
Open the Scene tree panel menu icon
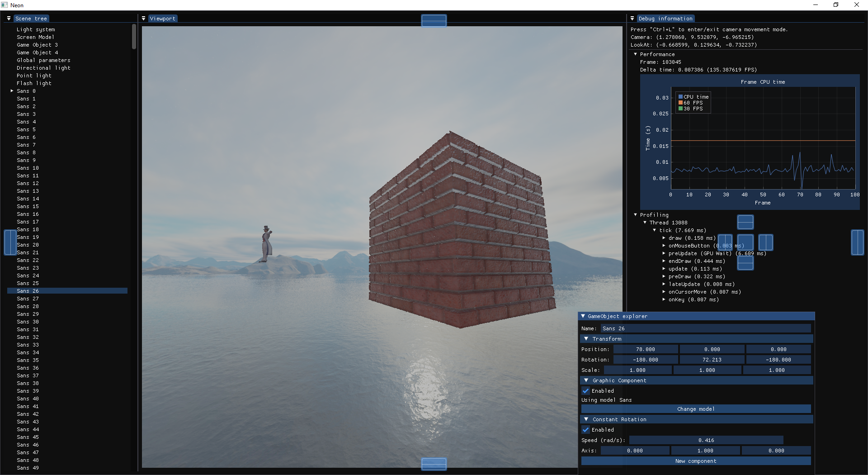[8, 19]
